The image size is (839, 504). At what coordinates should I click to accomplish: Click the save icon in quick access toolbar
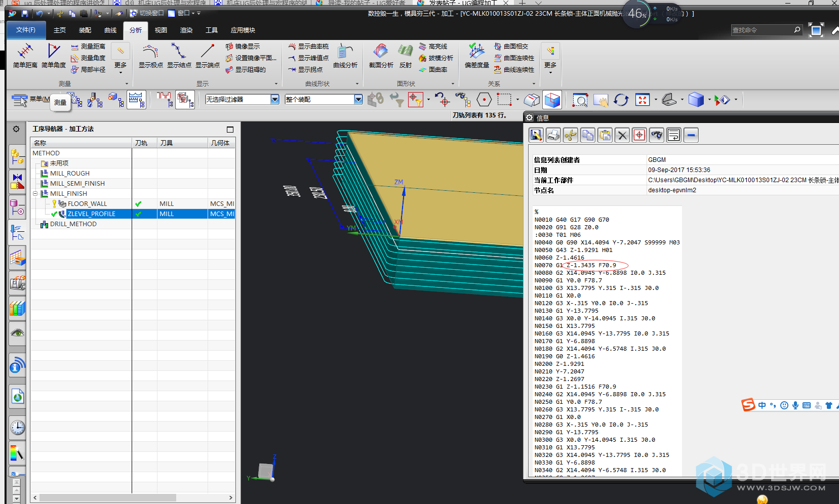click(x=24, y=13)
